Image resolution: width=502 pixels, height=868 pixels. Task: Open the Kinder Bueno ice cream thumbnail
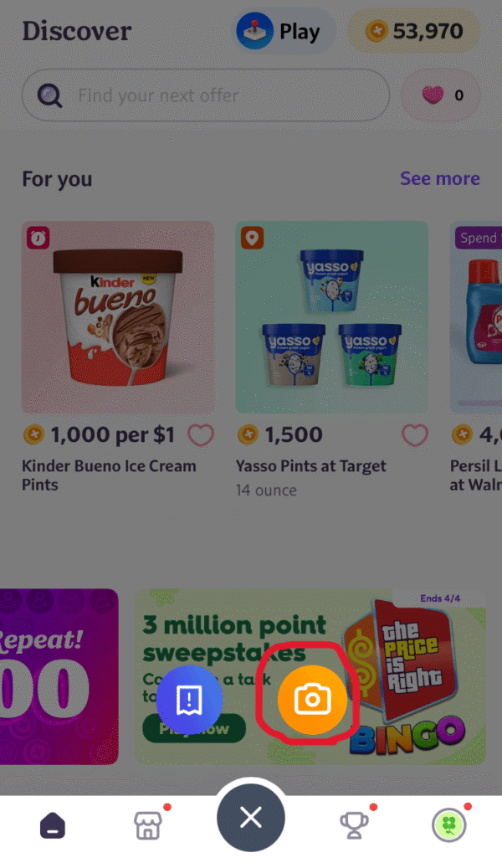118,317
